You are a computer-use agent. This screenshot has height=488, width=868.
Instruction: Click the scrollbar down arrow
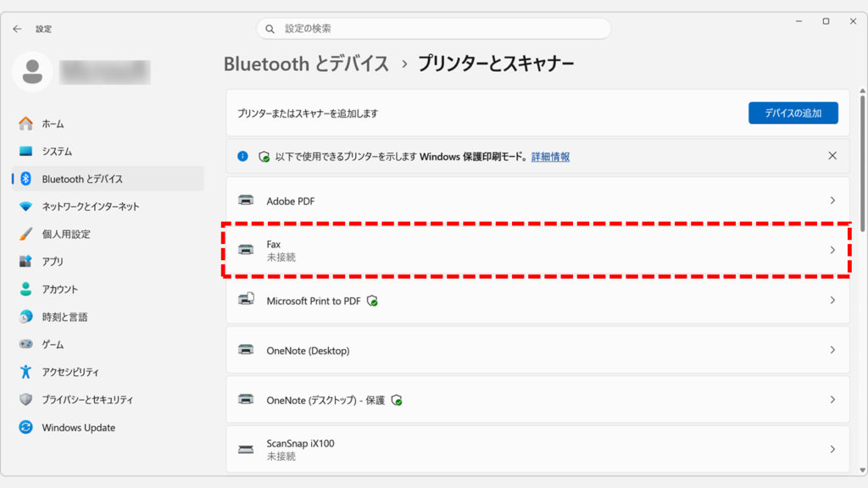862,470
